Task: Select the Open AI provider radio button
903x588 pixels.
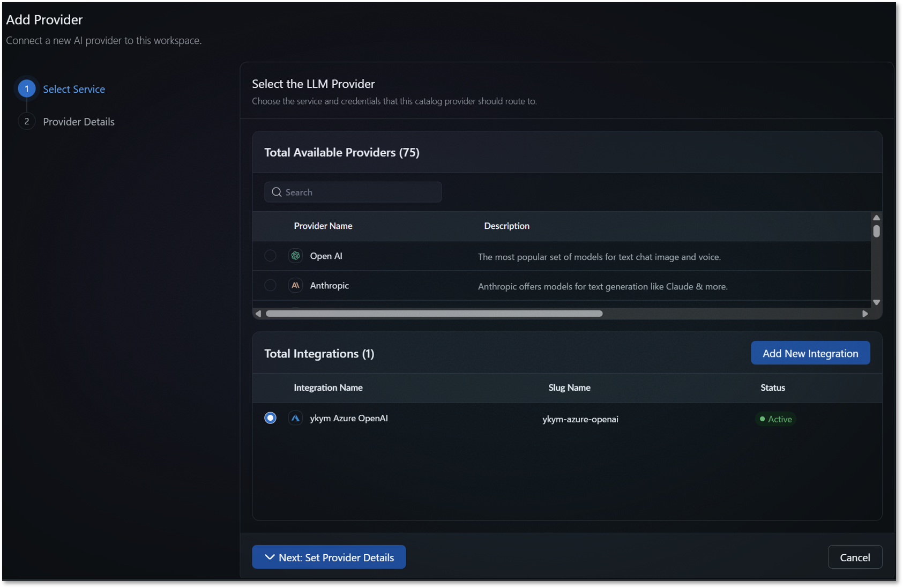Action: point(271,256)
